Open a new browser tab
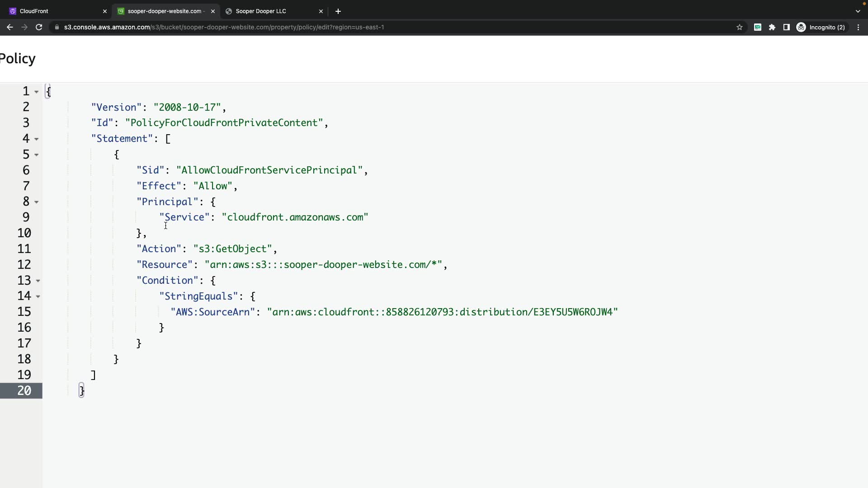Screen dimensions: 868x488 [x=338, y=11]
